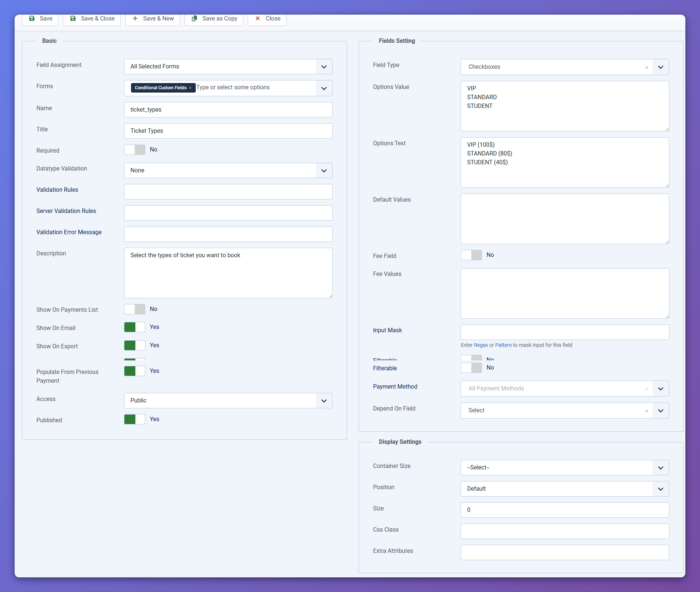
Task: Open the Container Size dropdown
Action: pos(565,468)
